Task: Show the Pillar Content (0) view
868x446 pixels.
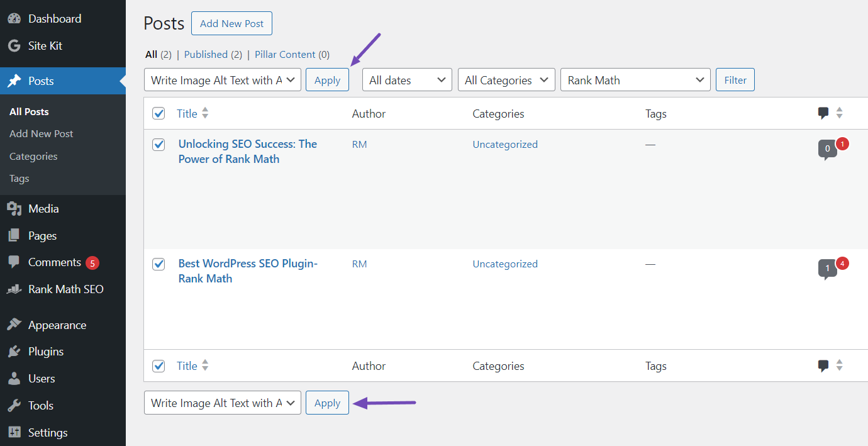Action: [x=292, y=55]
